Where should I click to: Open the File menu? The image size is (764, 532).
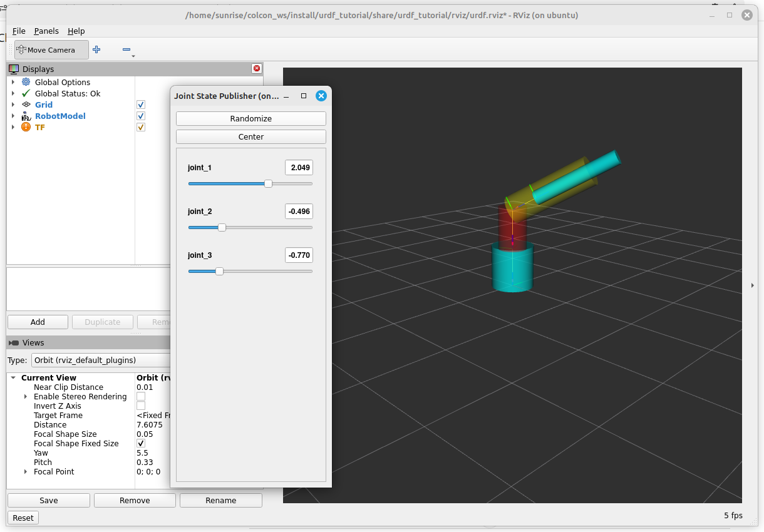point(19,31)
